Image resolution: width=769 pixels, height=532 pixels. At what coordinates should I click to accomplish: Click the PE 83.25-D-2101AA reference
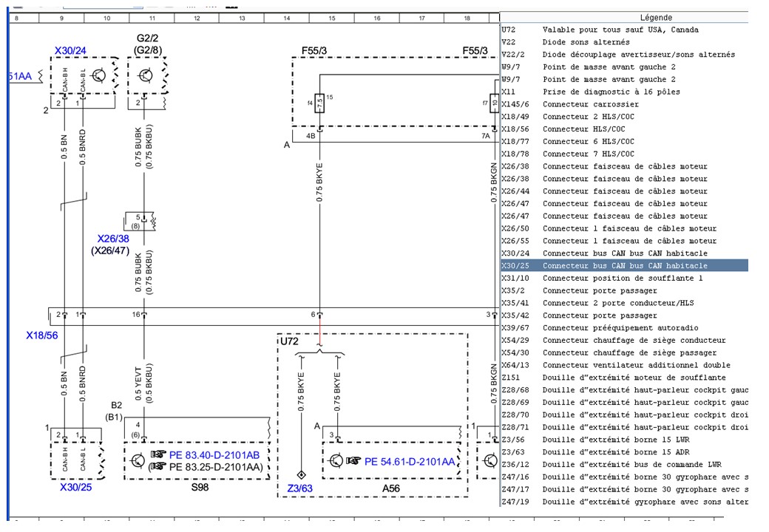(x=215, y=467)
